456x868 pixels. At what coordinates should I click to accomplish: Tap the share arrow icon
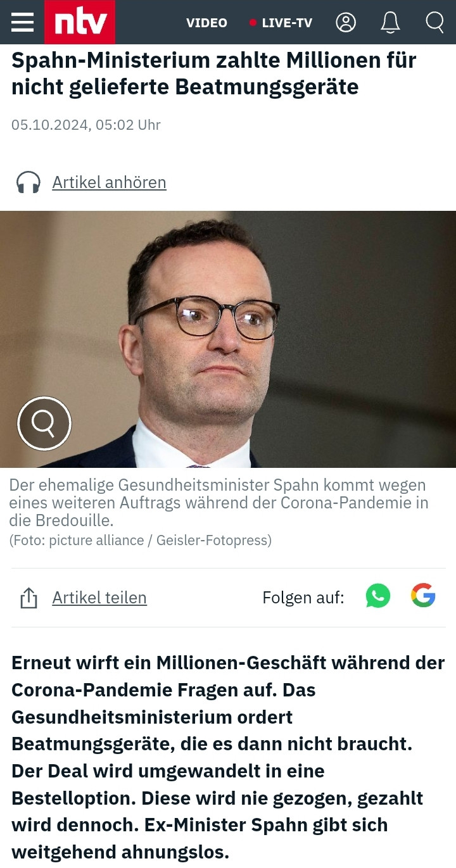pyautogui.click(x=28, y=598)
